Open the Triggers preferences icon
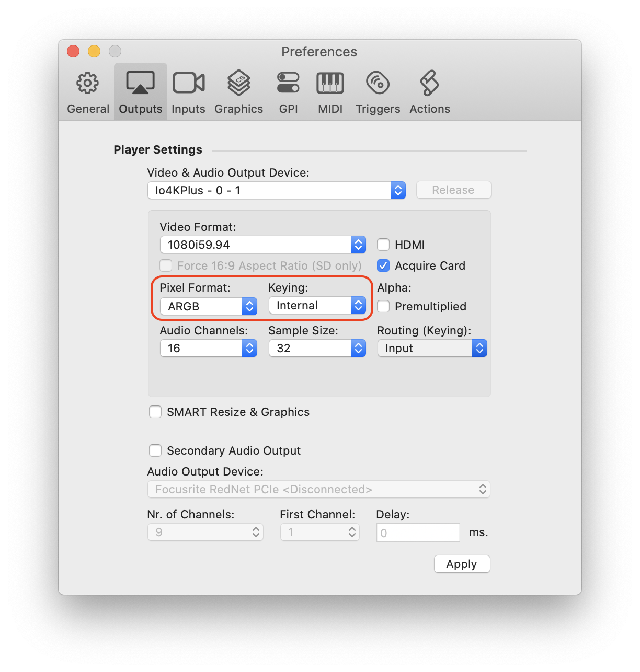640x672 pixels. pos(378,84)
